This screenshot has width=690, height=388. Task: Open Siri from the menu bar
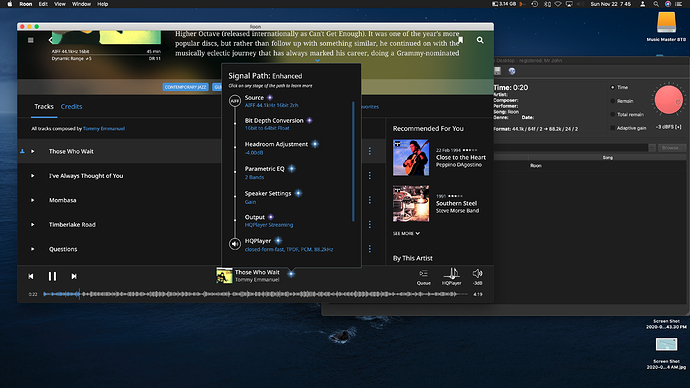[x=668, y=4]
